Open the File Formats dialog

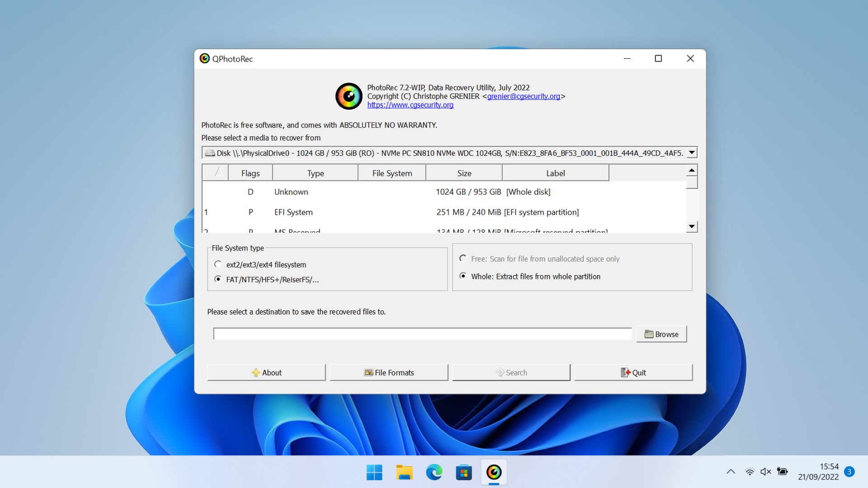pyautogui.click(x=389, y=372)
